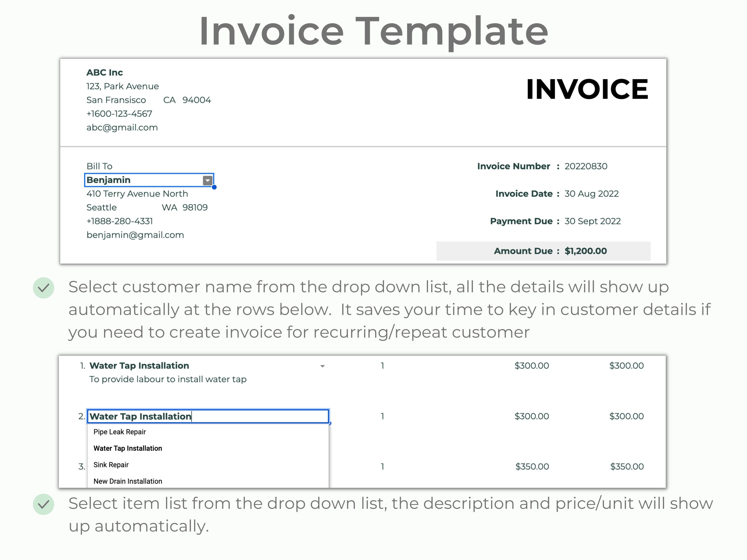
Task: Click the benjamin@gmail.com email address
Action: (x=135, y=235)
